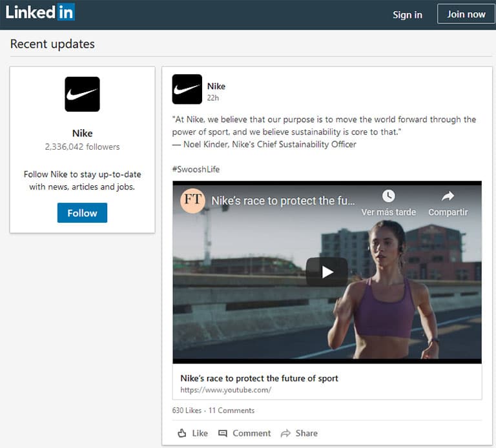Click the Compartir arrow icon on video
This screenshot has width=496, height=448.
coord(448,196)
